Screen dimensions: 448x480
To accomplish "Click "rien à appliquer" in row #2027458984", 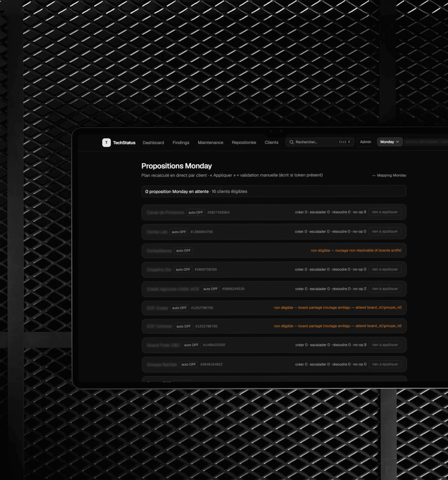I will coord(385,212).
